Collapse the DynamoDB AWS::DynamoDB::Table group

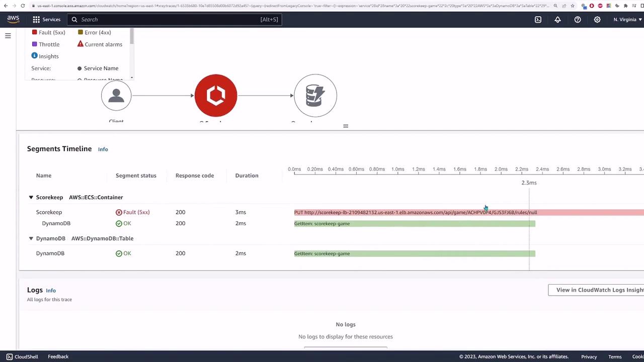(31, 238)
